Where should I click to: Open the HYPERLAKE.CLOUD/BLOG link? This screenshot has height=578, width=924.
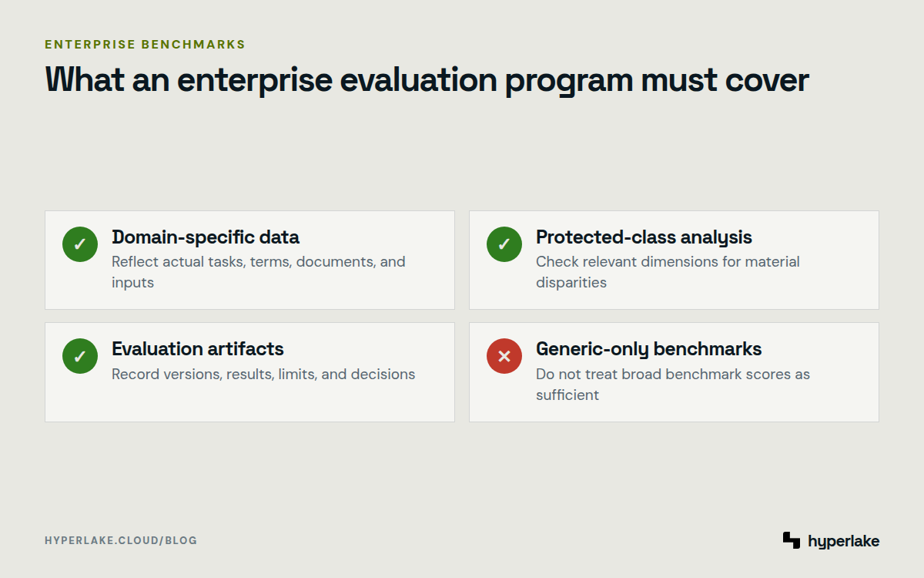121,541
